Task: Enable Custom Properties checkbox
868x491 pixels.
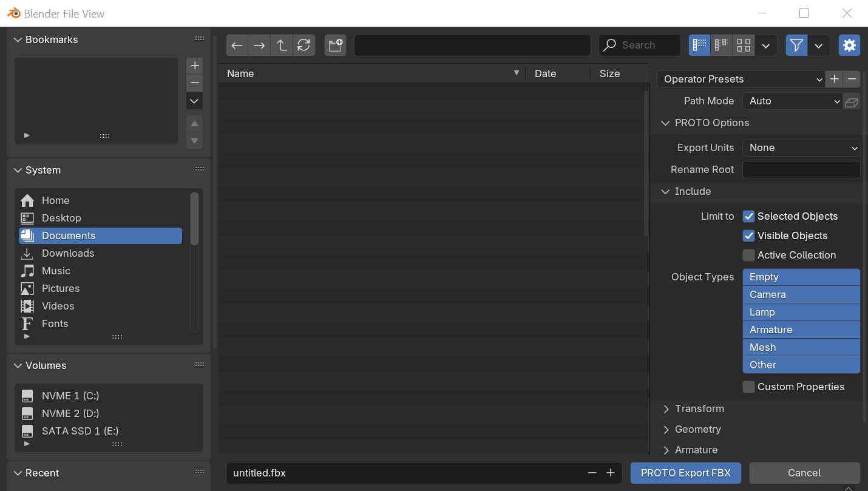Action: (x=749, y=387)
